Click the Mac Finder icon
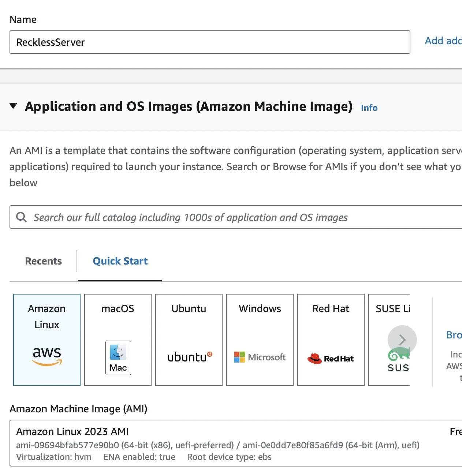 click(118, 358)
